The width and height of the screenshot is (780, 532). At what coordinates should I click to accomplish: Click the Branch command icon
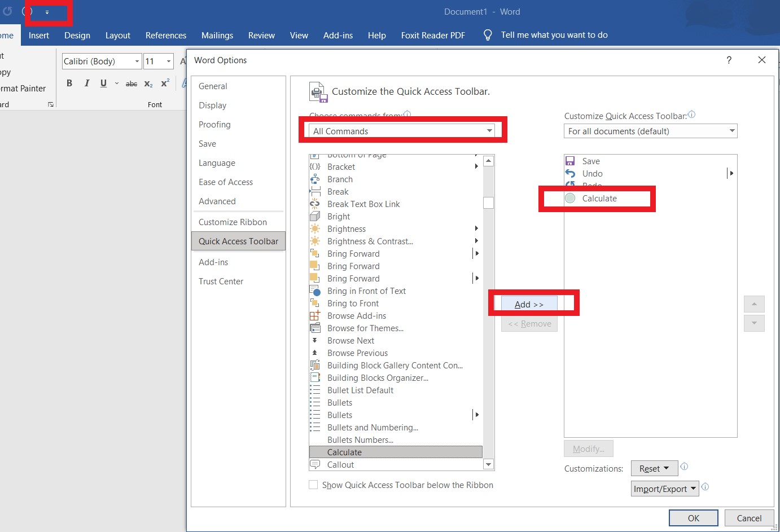[x=315, y=179]
